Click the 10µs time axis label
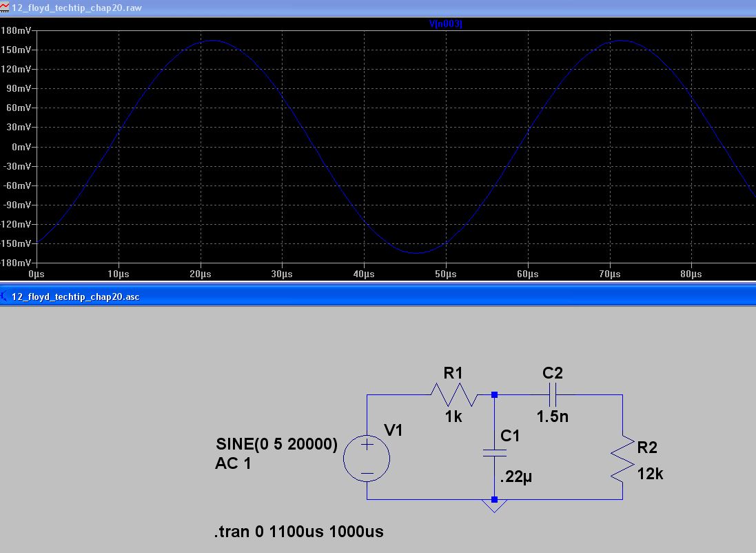The height and width of the screenshot is (553, 756). tap(118, 274)
